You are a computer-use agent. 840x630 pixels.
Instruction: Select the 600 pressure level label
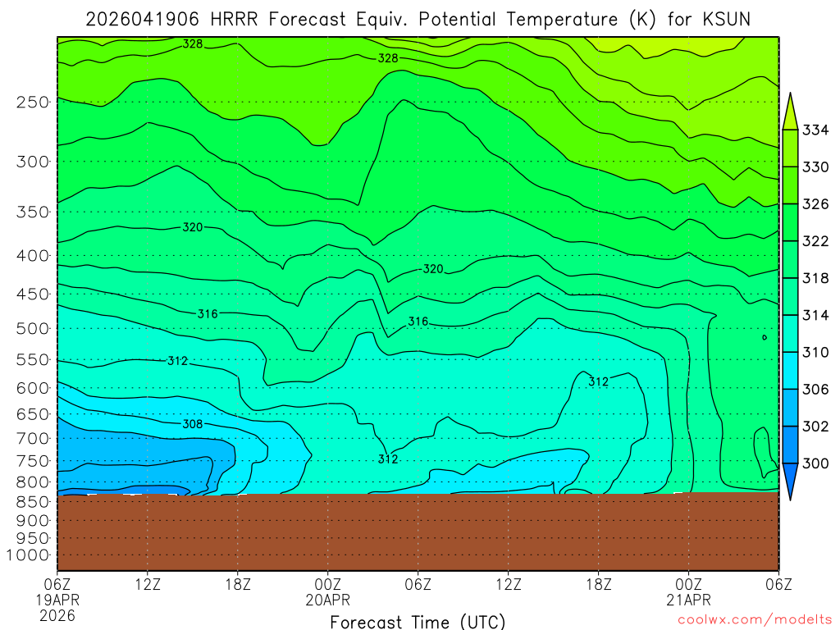point(33,388)
